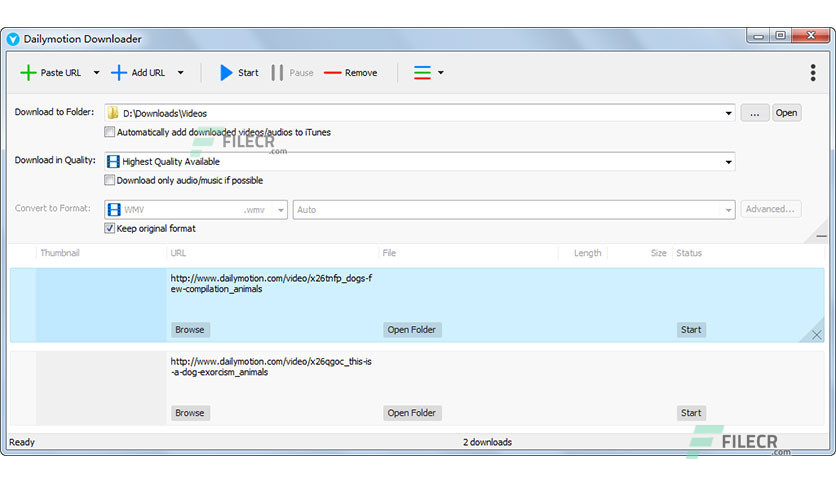Viewport: 836px width, 484px height.
Task: Click the 2 downloads status text
Action: pyautogui.click(x=487, y=442)
